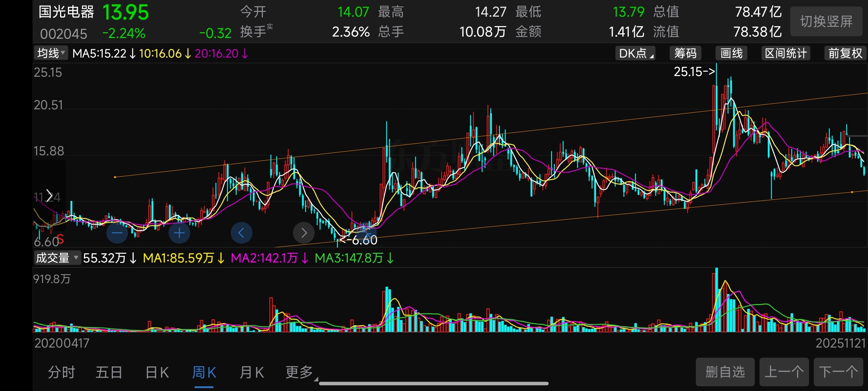
Task: Expand the 均线 indicator dropdown
Action: [x=51, y=53]
